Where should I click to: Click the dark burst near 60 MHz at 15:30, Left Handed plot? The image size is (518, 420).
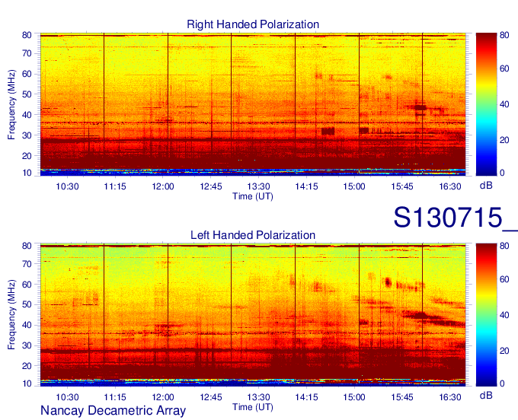(388, 282)
